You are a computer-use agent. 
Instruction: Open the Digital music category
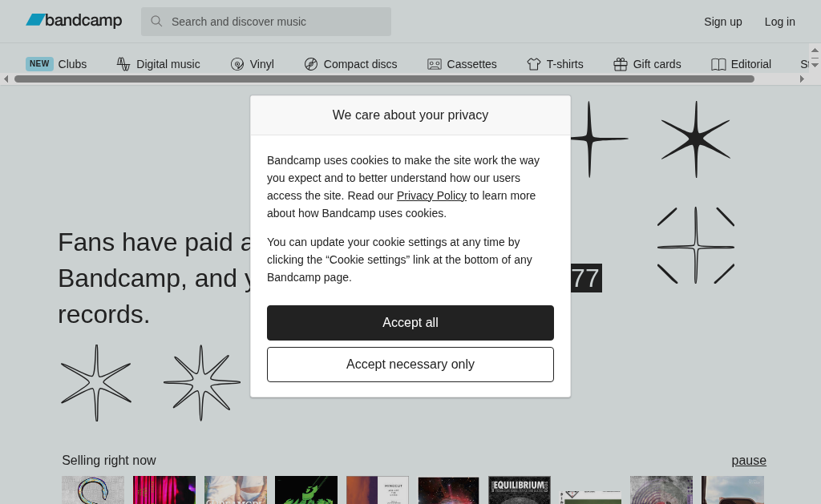click(x=158, y=64)
